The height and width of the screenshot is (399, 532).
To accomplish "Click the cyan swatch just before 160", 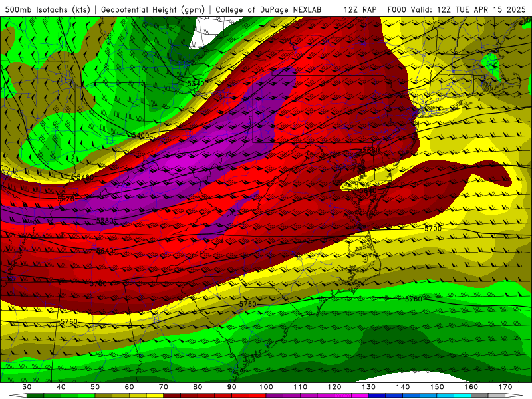I will tap(463, 396).
